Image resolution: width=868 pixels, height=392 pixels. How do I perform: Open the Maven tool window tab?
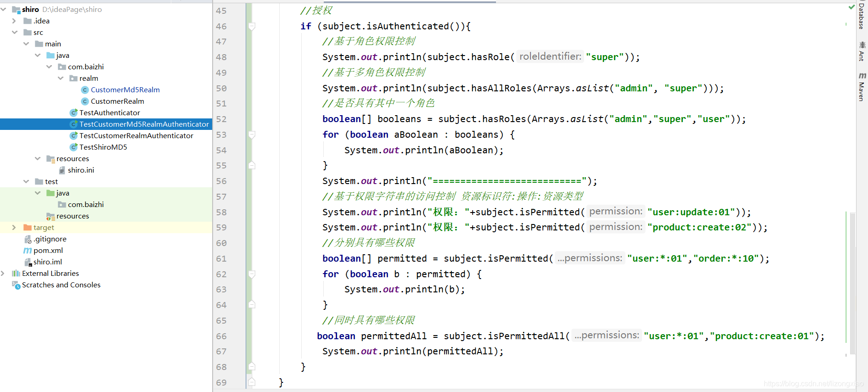coord(862,86)
